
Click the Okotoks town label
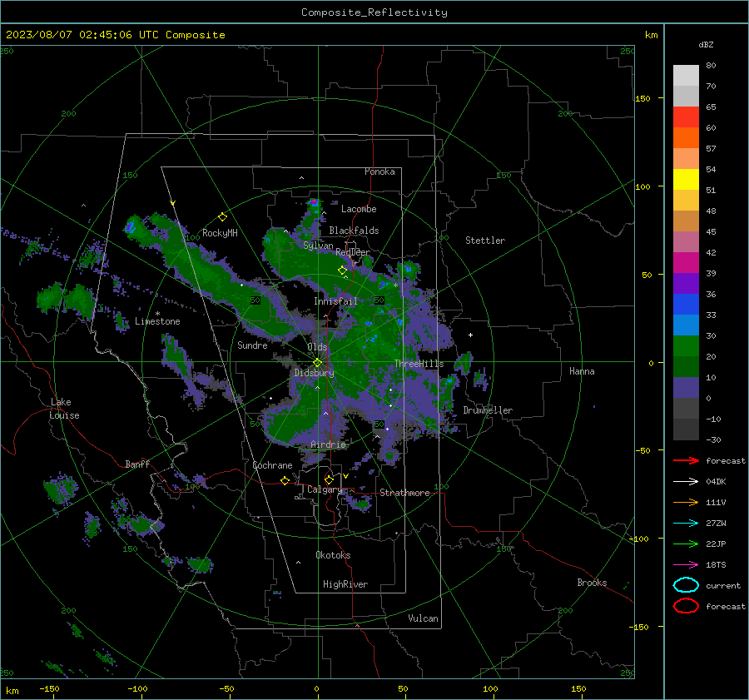coord(333,555)
